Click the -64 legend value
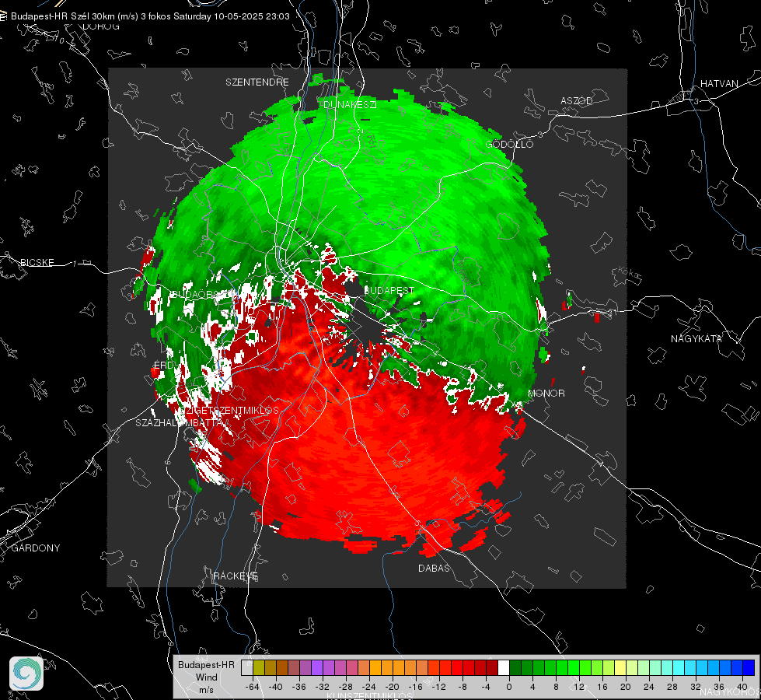Image resolution: width=761 pixels, height=700 pixels. (253, 687)
